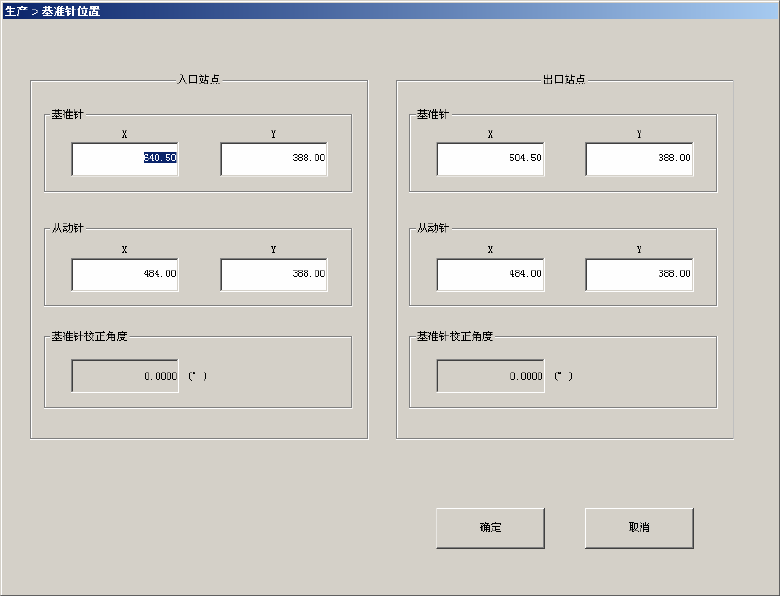Focus the 入口站点 从动针 Y field

pos(274,275)
